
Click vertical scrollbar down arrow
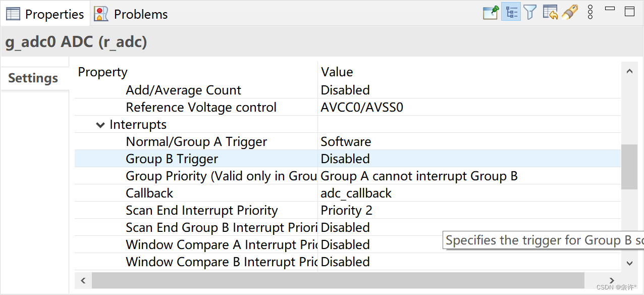tap(629, 263)
